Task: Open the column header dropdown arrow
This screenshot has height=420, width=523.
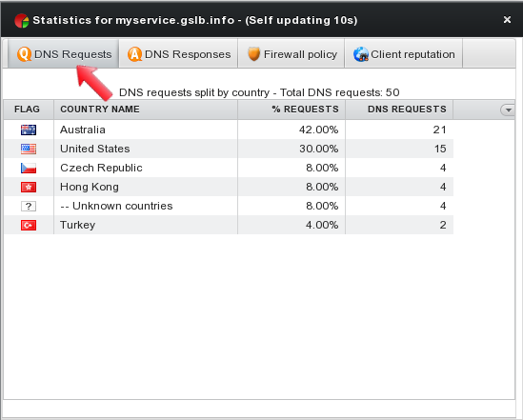Action: (508, 110)
